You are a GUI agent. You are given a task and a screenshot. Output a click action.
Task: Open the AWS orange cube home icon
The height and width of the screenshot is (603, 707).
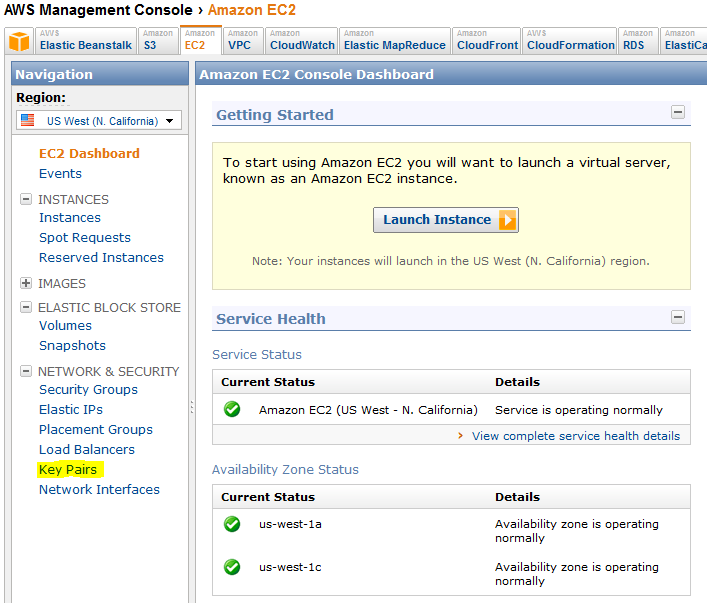coord(19,41)
